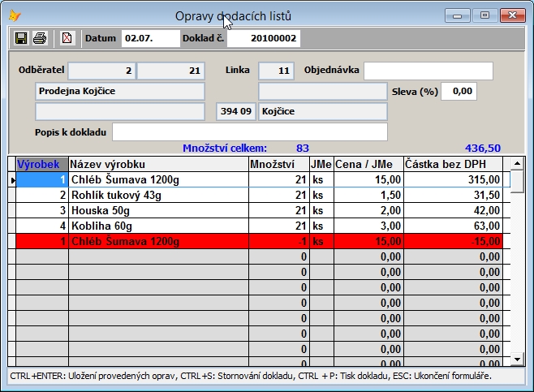Click the Prodejna Kojčice name field
This screenshot has width=534, height=392.
120,91
